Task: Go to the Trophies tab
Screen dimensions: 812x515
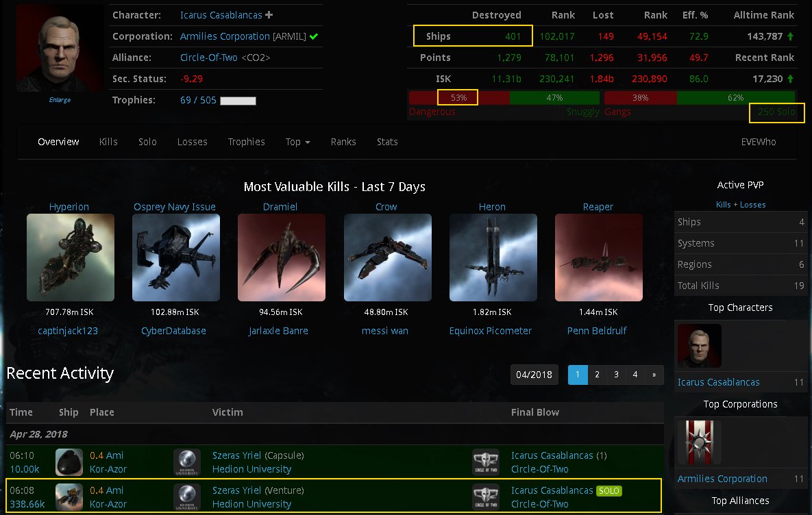Action: [x=247, y=142]
